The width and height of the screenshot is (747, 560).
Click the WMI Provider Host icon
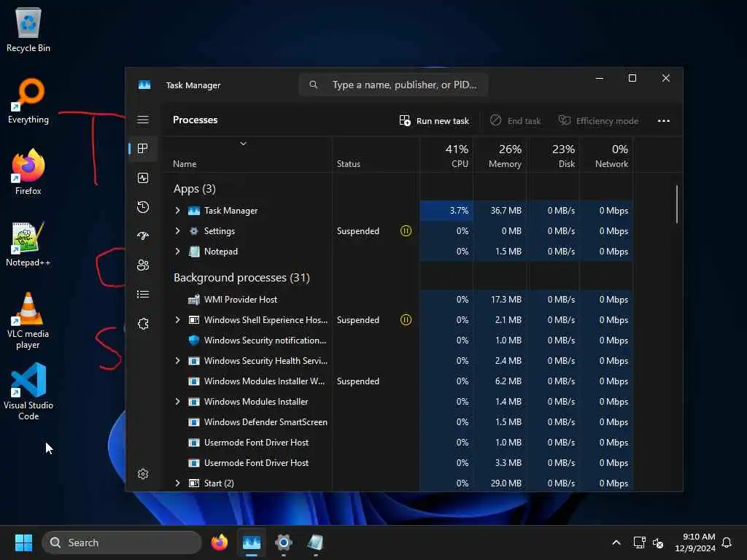194,300
